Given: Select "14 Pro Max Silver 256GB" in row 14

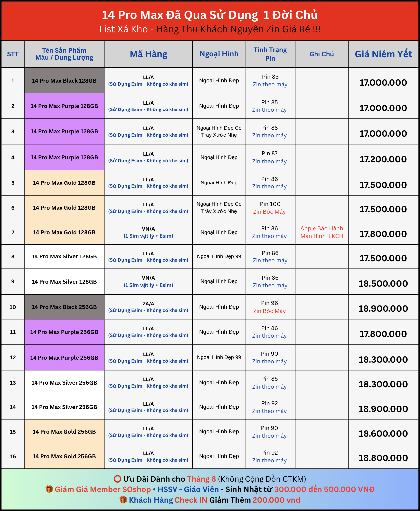Looking at the screenshot, I should click(64, 407).
